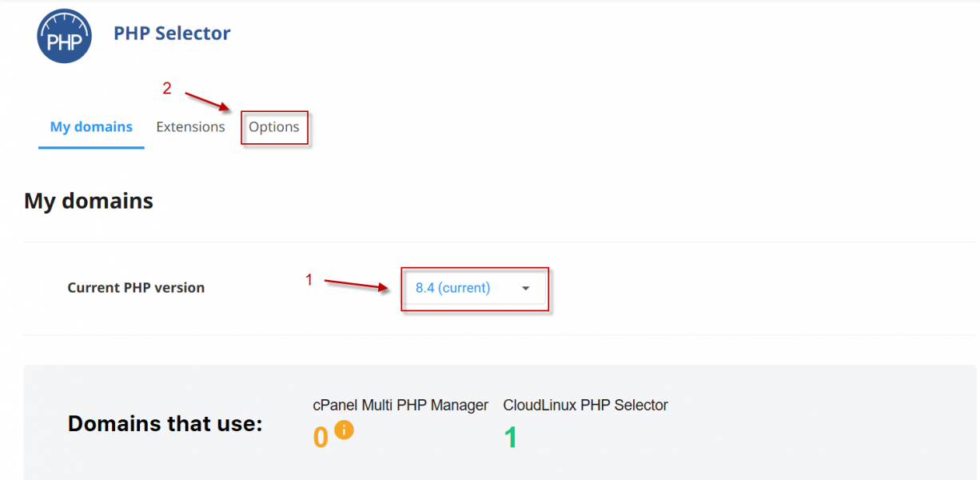Click the PHP Selector page title
This screenshot has height=480, width=980.
[172, 34]
